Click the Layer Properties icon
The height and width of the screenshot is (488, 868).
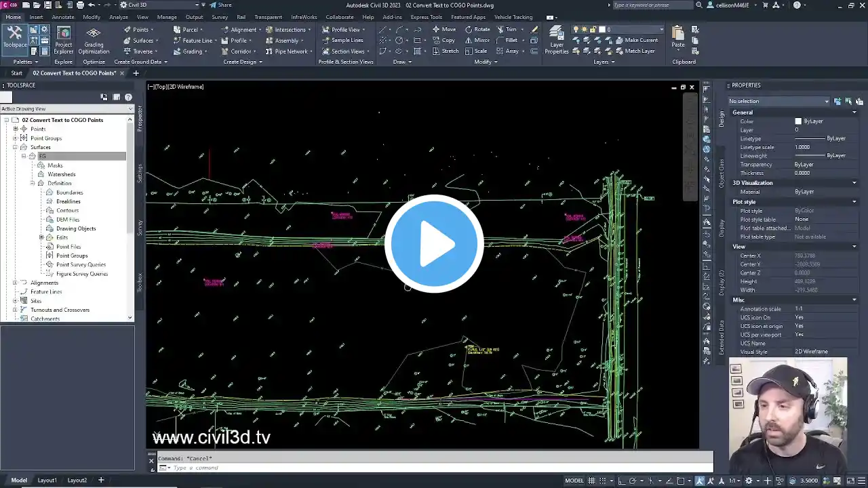tap(556, 40)
